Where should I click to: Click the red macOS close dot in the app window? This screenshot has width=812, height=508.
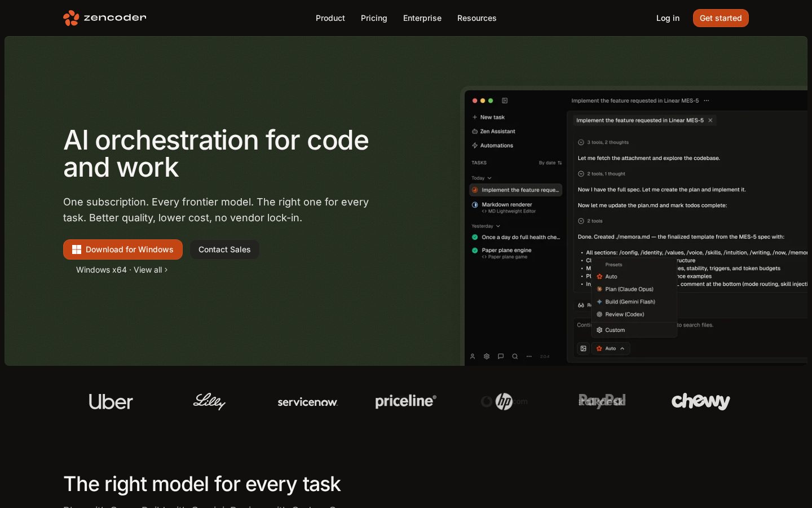click(x=475, y=100)
